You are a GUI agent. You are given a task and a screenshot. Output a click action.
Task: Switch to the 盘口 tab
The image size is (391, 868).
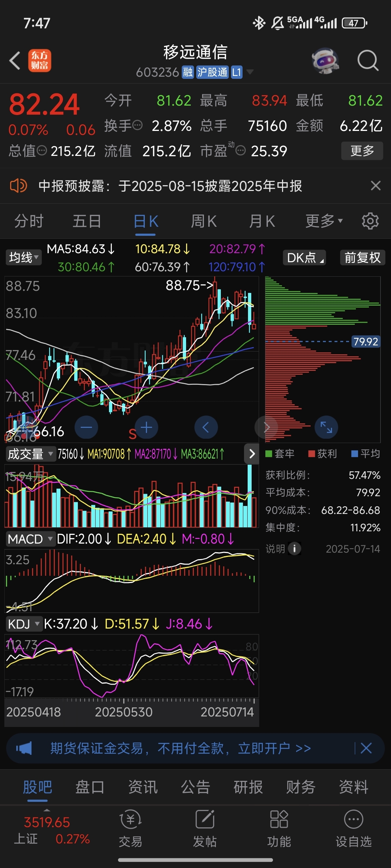[90, 787]
